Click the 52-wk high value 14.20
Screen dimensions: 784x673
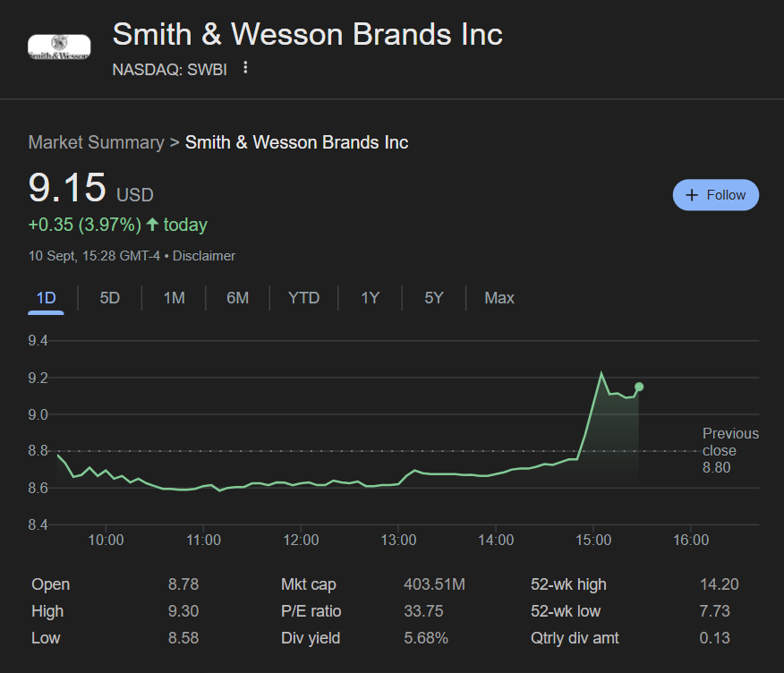point(719,584)
